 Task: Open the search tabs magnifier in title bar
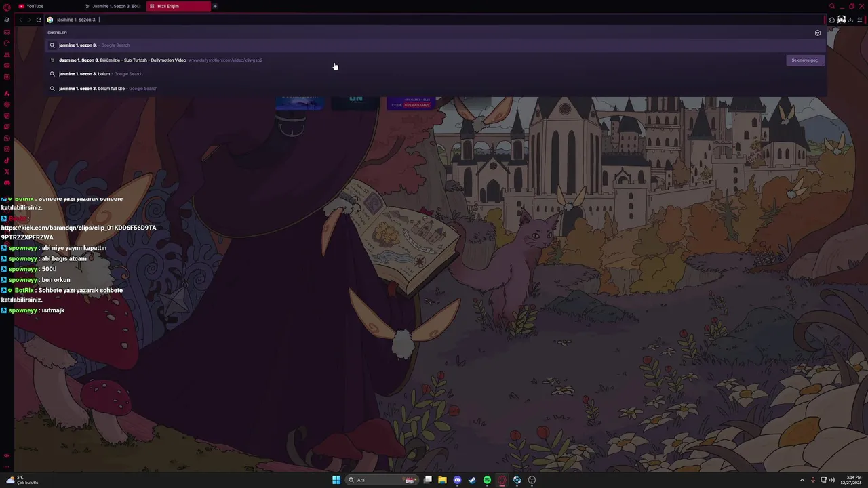point(832,6)
